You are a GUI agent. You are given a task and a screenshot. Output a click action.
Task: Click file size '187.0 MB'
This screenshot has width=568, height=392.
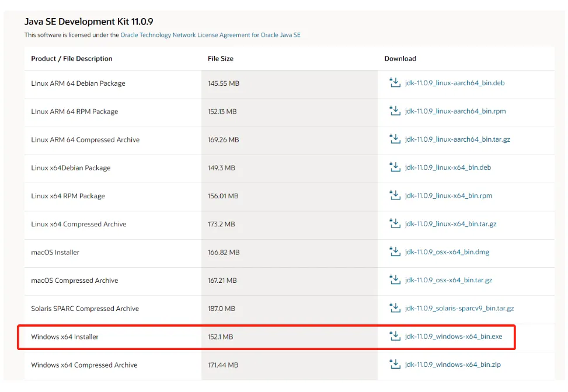click(221, 309)
